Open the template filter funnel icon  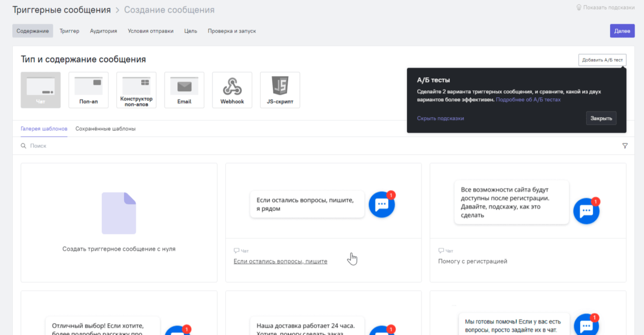[625, 146]
